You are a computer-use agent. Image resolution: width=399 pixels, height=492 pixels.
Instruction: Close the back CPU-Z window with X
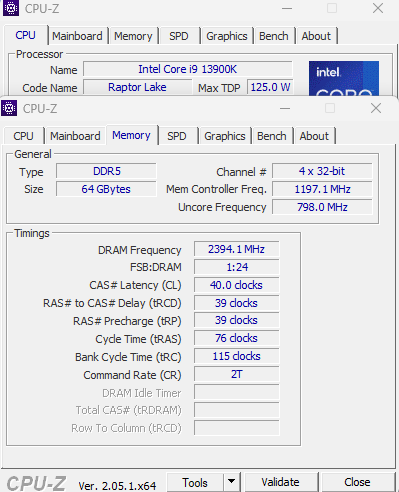(x=378, y=8)
